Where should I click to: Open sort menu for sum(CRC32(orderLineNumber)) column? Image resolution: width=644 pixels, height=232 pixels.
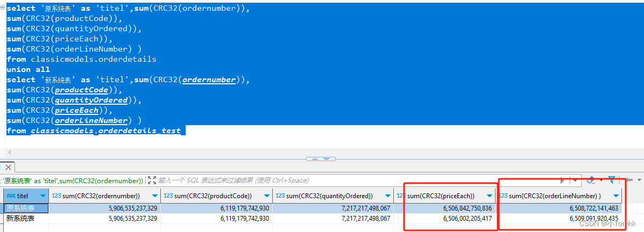click(616, 196)
